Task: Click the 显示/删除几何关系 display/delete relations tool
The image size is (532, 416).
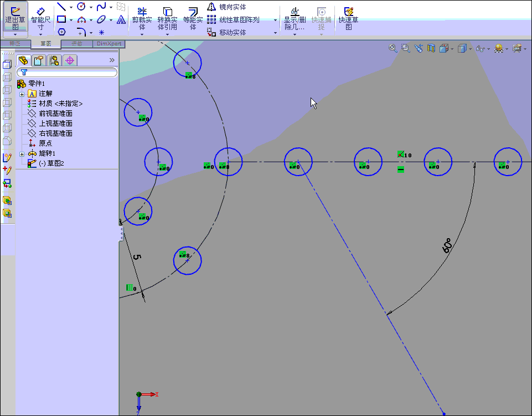Action: (x=295, y=19)
